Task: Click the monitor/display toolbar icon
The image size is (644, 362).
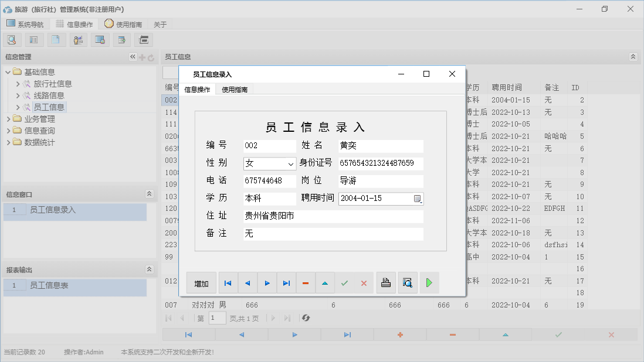Action: point(100,39)
